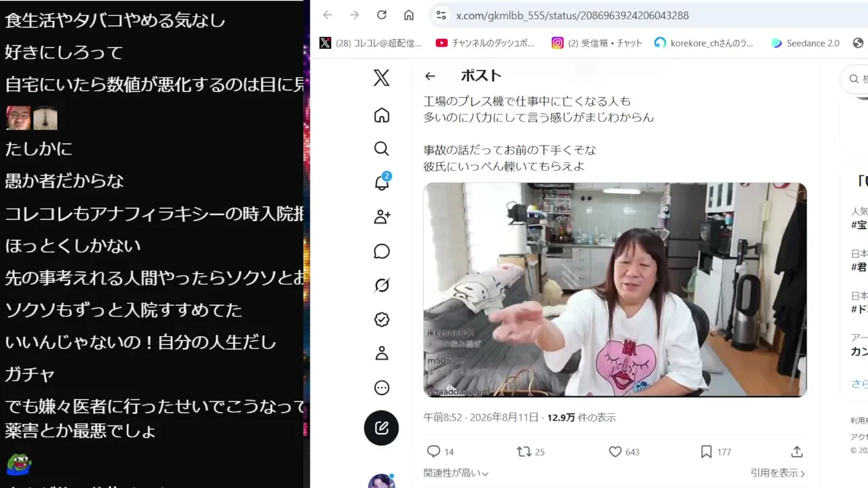Open the Instagram 受信箱・チャット bookmark
Image resolution: width=868 pixels, height=488 pixels.
[x=597, y=43]
